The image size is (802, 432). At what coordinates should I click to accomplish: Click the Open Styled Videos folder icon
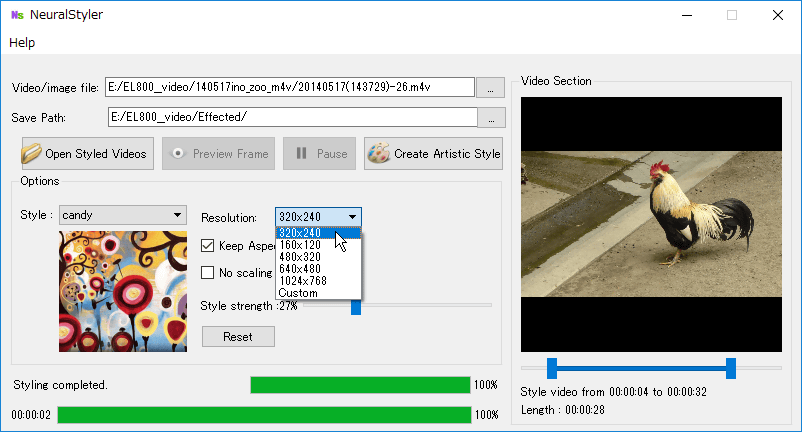(x=32, y=154)
